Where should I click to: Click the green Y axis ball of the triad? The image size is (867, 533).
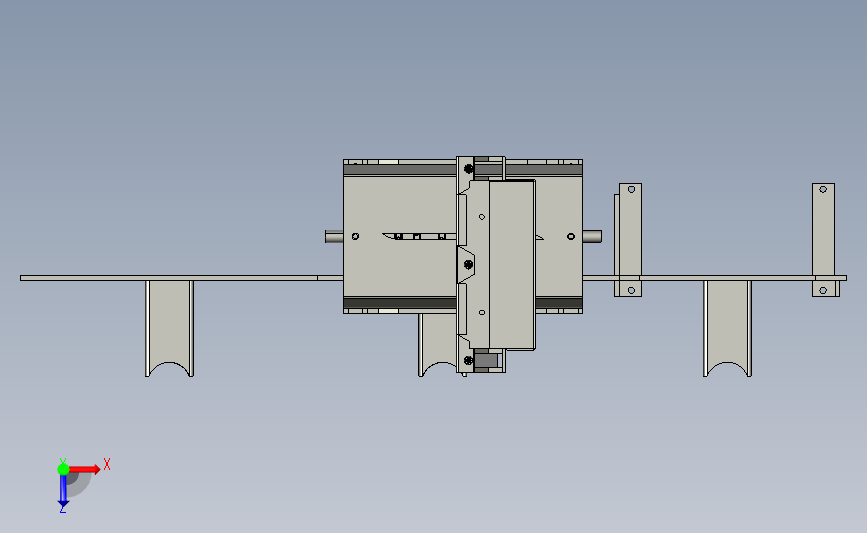[x=63, y=469]
